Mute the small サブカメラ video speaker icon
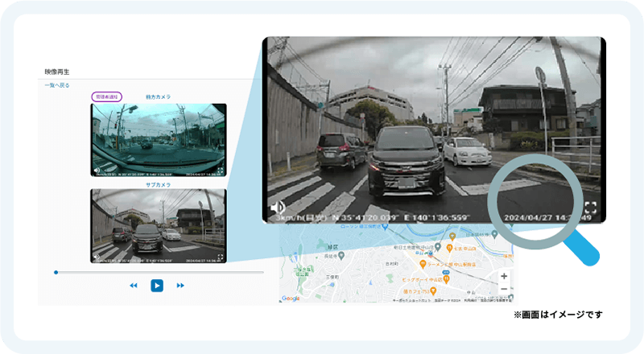The height and width of the screenshot is (354, 644). coord(97,257)
